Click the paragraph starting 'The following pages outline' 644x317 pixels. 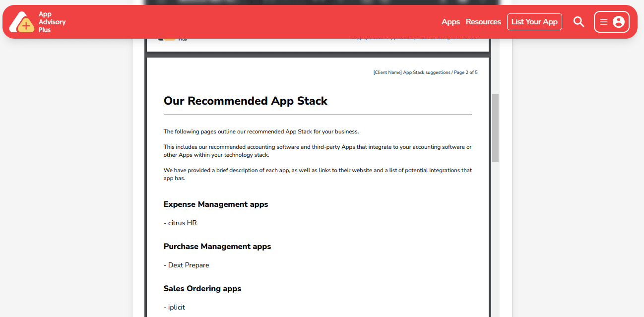click(x=261, y=132)
